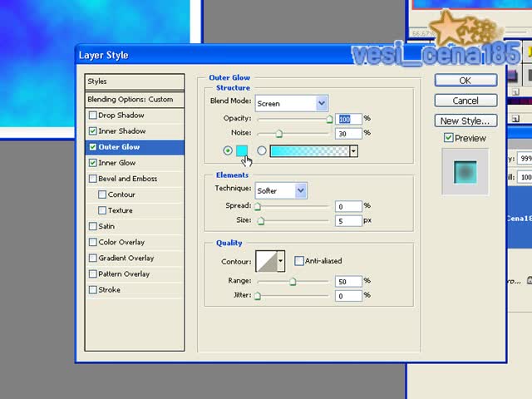Click the Size px input field
532x399 pixels.
348,221
